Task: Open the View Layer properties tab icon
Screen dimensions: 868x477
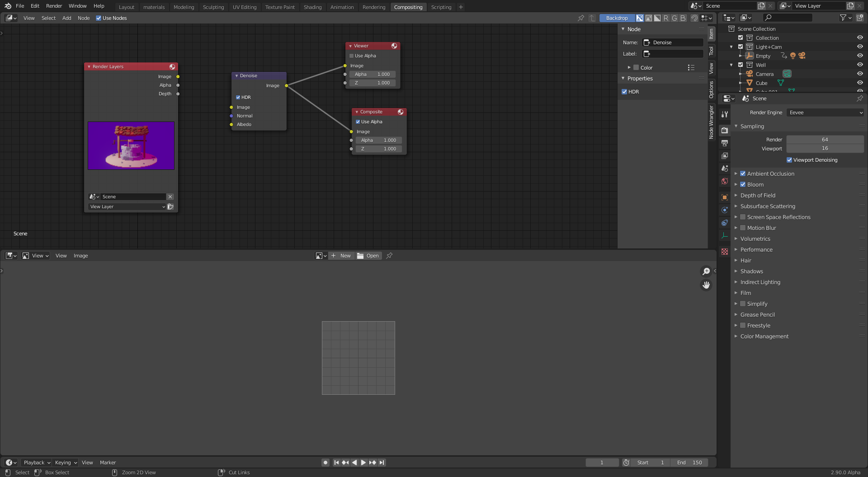Action: click(x=725, y=156)
